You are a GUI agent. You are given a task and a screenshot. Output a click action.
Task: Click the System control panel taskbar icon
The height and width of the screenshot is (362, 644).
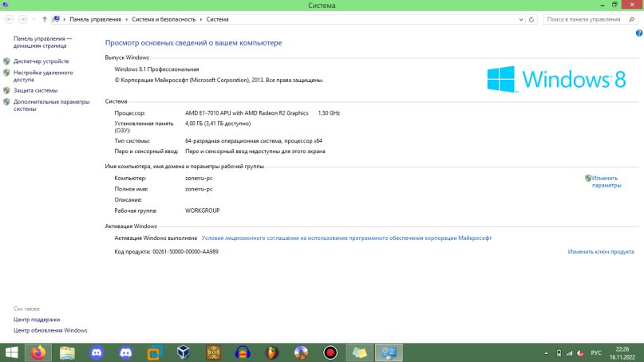[x=389, y=352]
